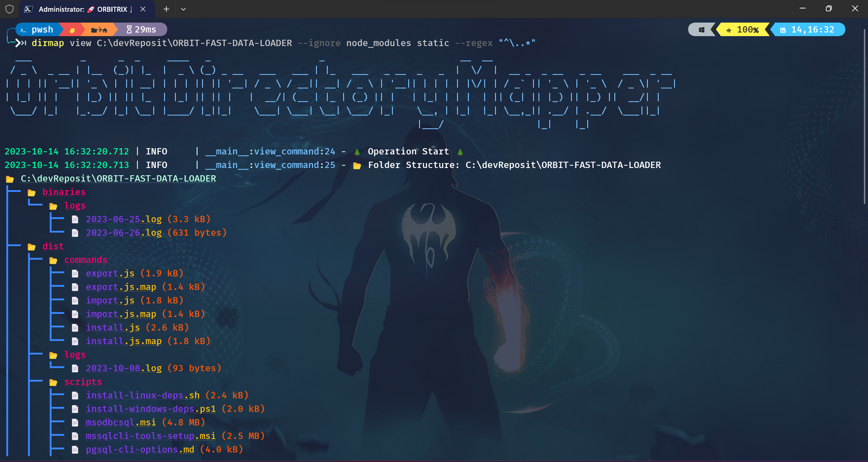Open a new terminal tab
The height and width of the screenshot is (462, 868).
(166, 9)
